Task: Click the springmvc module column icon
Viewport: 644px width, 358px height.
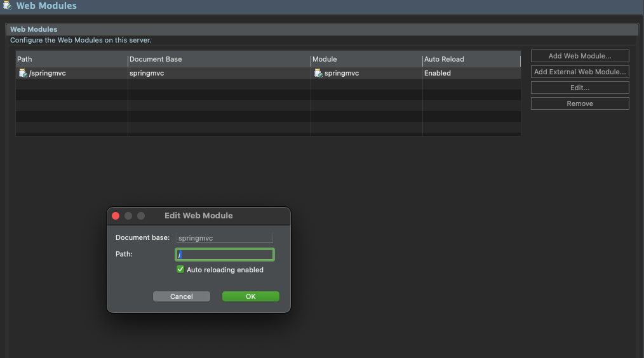Action: (318, 73)
